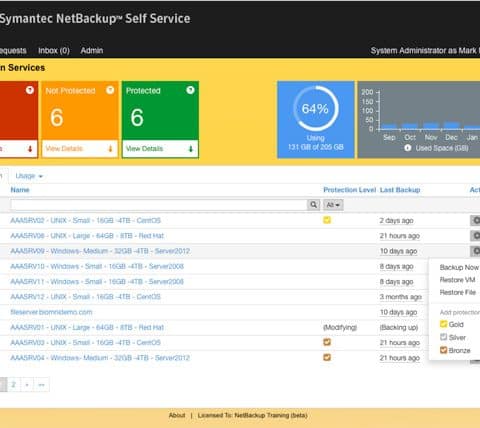Click 'Licensed To: NetBackup Training (beta)' text
This screenshot has width=480, height=428.
coord(252,415)
